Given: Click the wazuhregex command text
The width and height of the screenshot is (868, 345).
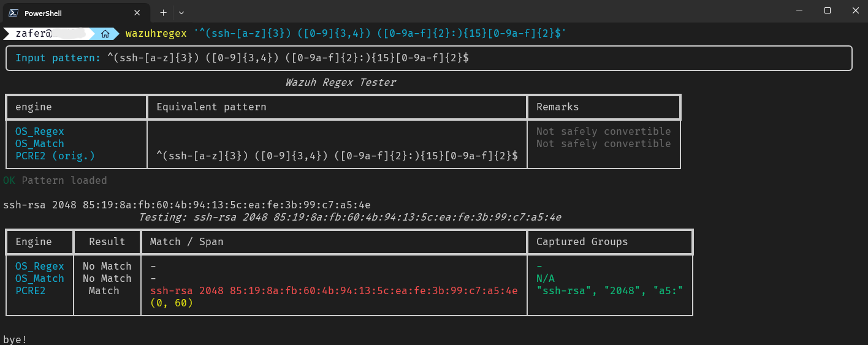Looking at the screenshot, I should point(156,33).
